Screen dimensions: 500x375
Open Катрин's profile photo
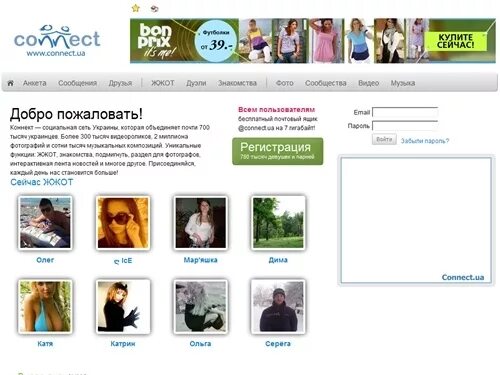[x=123, y=306]
